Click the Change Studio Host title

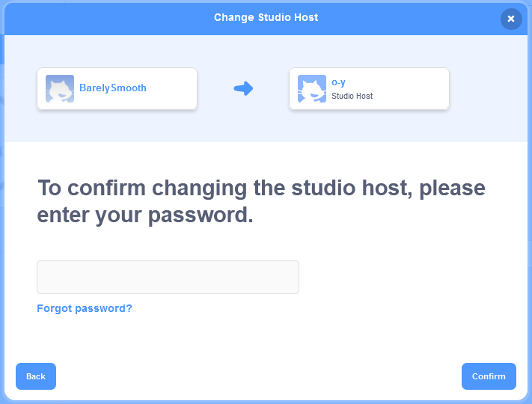click(266, 17)
